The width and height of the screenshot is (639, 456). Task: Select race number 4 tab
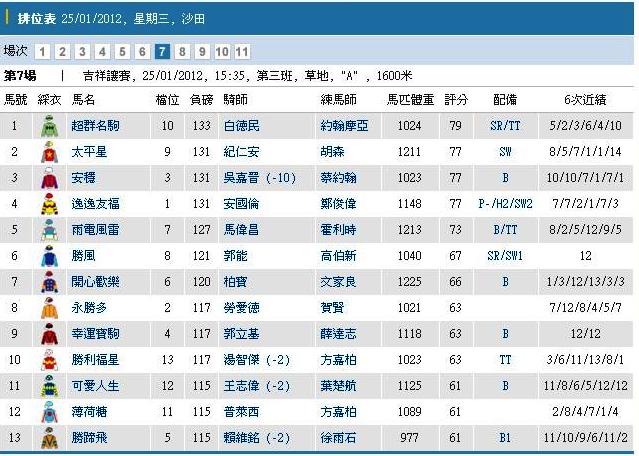(x=102, y=52)
